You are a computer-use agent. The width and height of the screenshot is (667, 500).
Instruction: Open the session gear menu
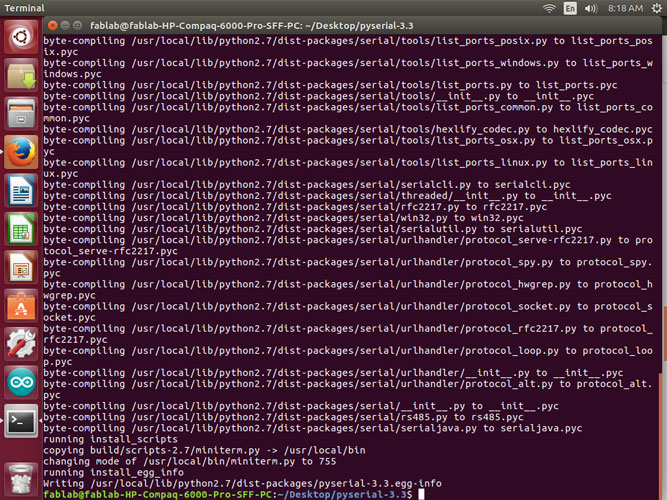656,8
